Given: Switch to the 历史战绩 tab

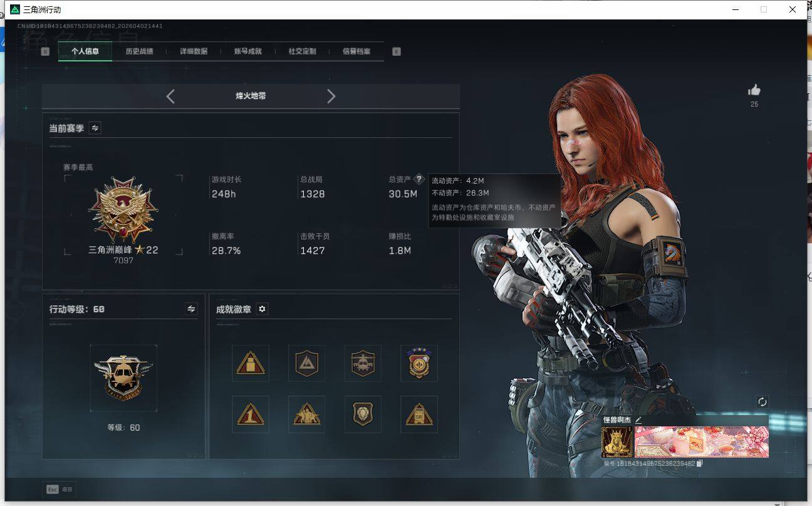Looking at the screenshot, I should pyautogui.click(x=139, y=51).
